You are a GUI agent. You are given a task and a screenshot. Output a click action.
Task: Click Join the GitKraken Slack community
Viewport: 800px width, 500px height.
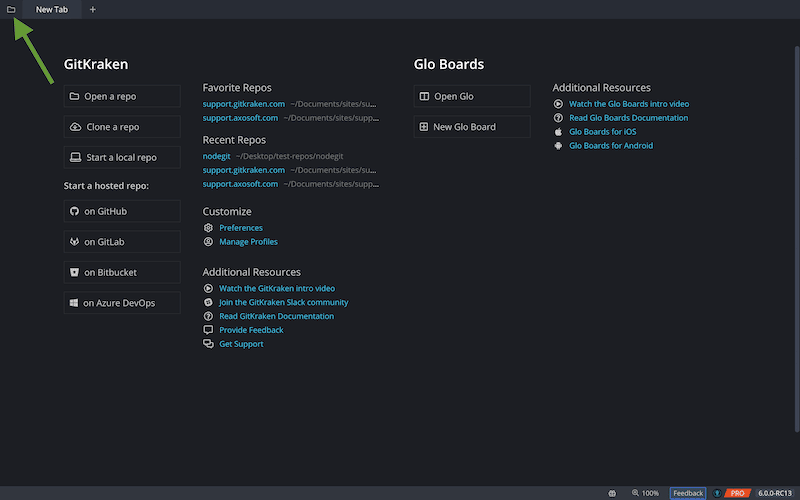click(x=283, y=302)
